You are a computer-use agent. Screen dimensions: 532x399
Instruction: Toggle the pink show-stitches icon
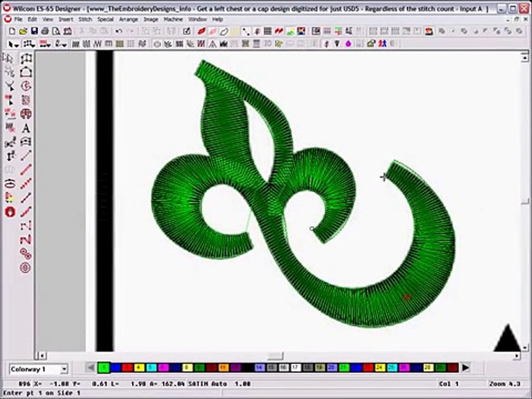point(213,32)
